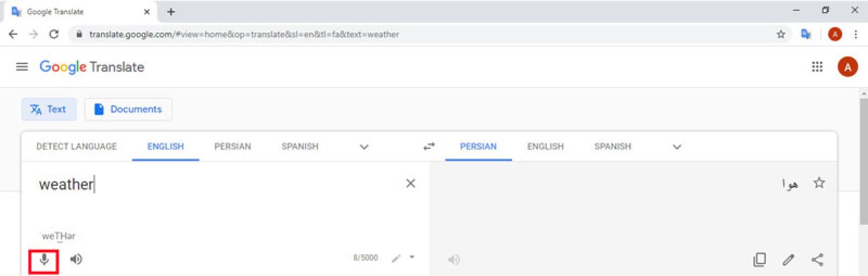Click the microphone voice input icon

44,260
